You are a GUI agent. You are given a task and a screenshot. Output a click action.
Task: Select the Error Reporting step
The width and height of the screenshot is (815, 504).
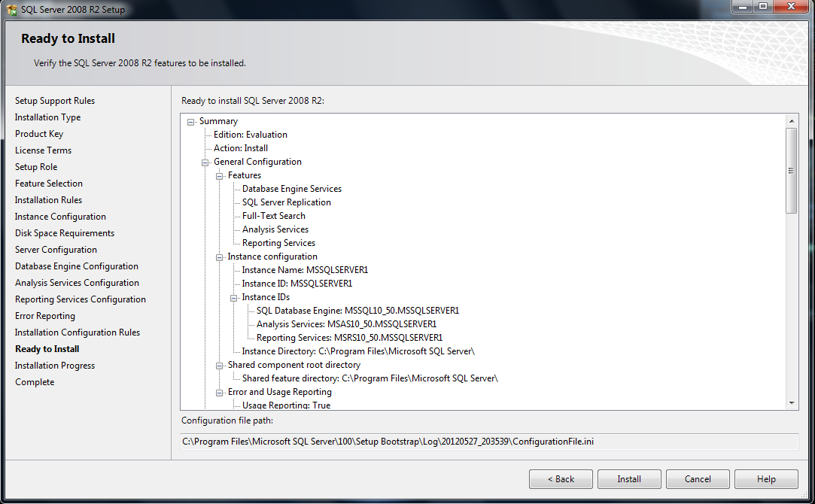[44, 316]
